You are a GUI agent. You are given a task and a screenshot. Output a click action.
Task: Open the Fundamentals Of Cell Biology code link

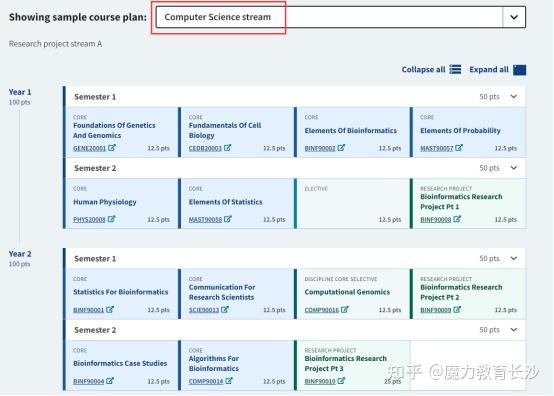[x=205, y=148]
